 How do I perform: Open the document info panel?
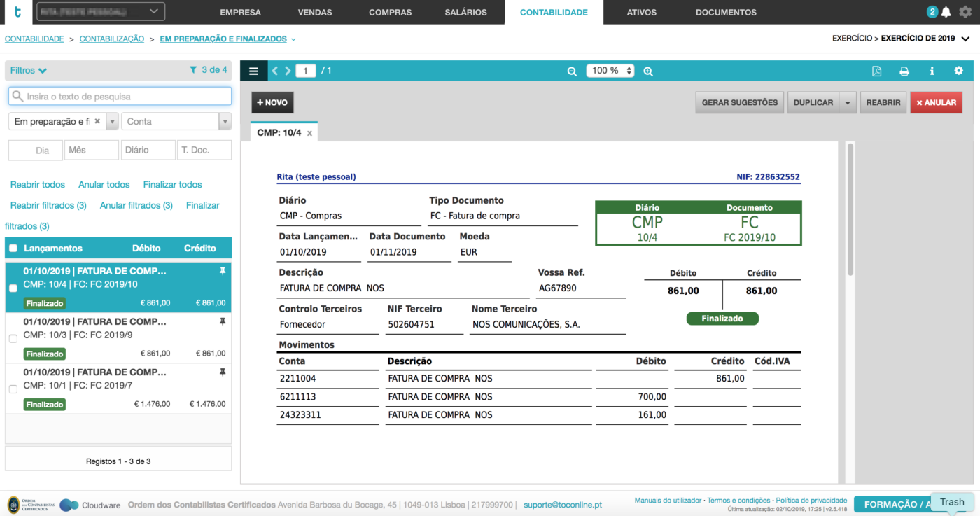point(932,70)
